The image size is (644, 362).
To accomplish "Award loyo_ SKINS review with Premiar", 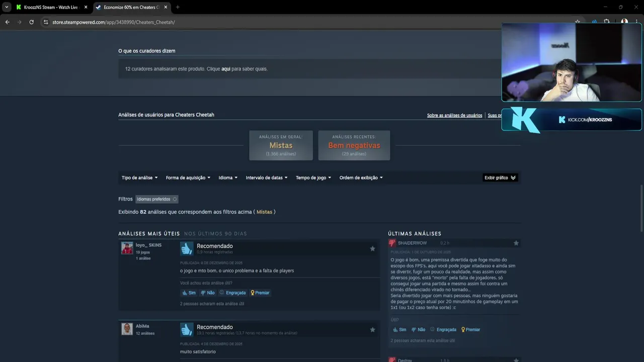I will pos(260,293).
